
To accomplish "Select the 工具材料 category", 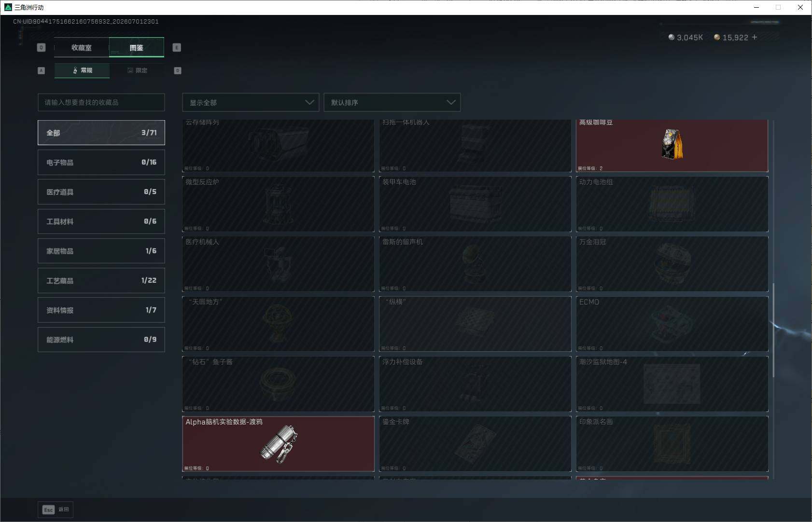I will tap(101, 221).
